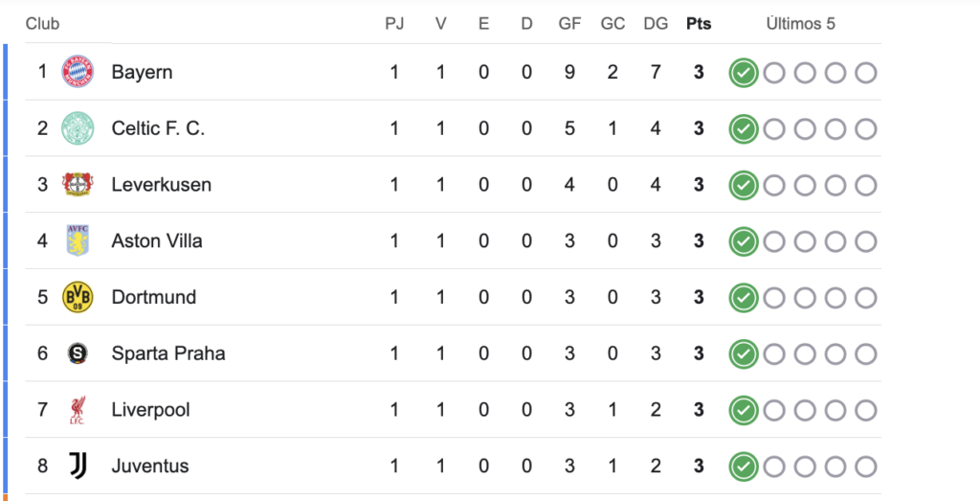
Task: Open the Bayern team name link
Action: [142, 73]
